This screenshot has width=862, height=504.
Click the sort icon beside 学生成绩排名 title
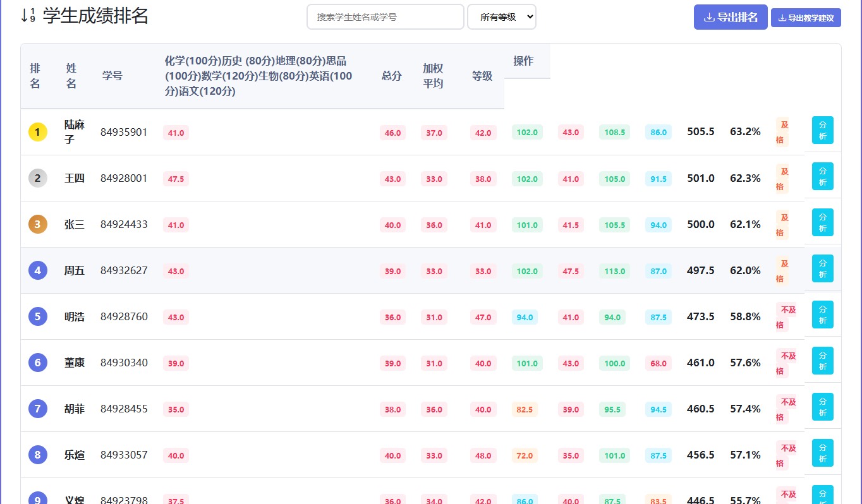pyautogui.click(x=28, y=16)
